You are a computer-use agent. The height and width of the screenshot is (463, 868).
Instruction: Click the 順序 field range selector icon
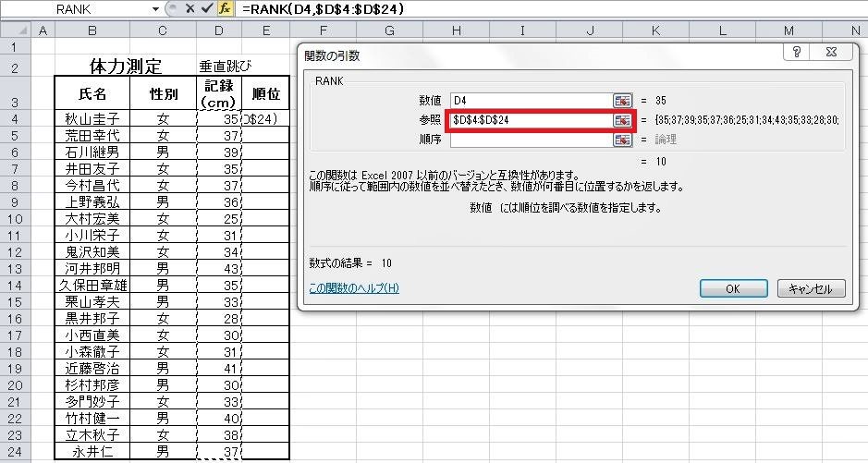[623, 140]
